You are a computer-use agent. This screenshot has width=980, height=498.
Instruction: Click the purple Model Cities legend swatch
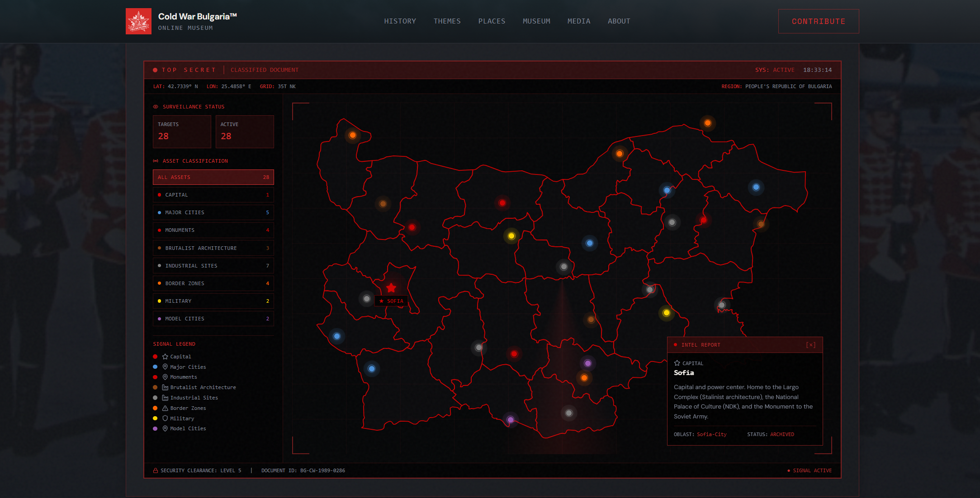tap(155, 428)
